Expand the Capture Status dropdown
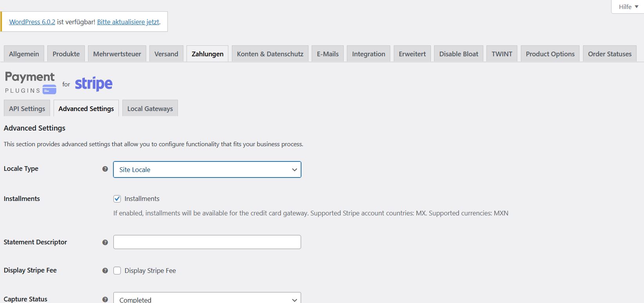The image size is (644, 303). point(207,298)
